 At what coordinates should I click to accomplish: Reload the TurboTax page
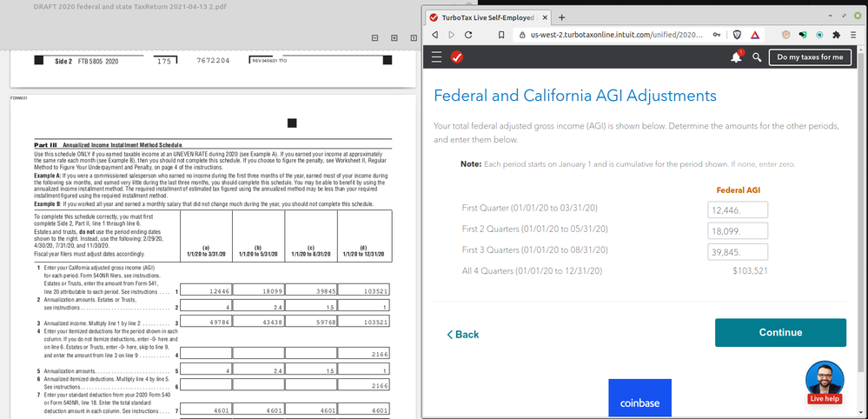click(x=468, y=35)
